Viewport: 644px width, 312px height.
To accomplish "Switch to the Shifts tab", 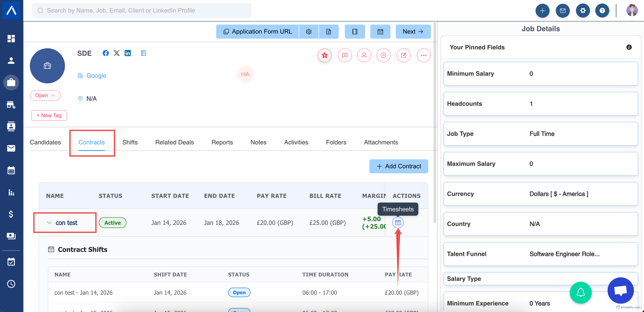I will 130,142.
